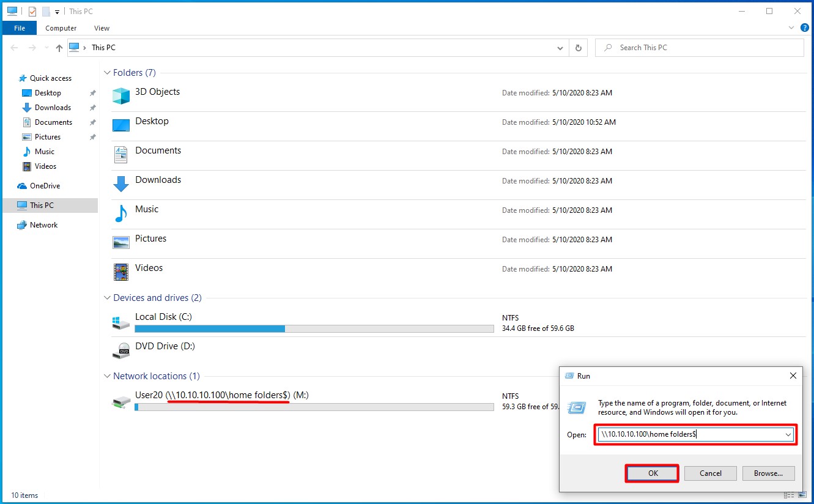The height and width of the screenshot is (504, 814).
Task: Expand the address bar history dropdown
Action: pyautogui.click(x=560, y=48)
